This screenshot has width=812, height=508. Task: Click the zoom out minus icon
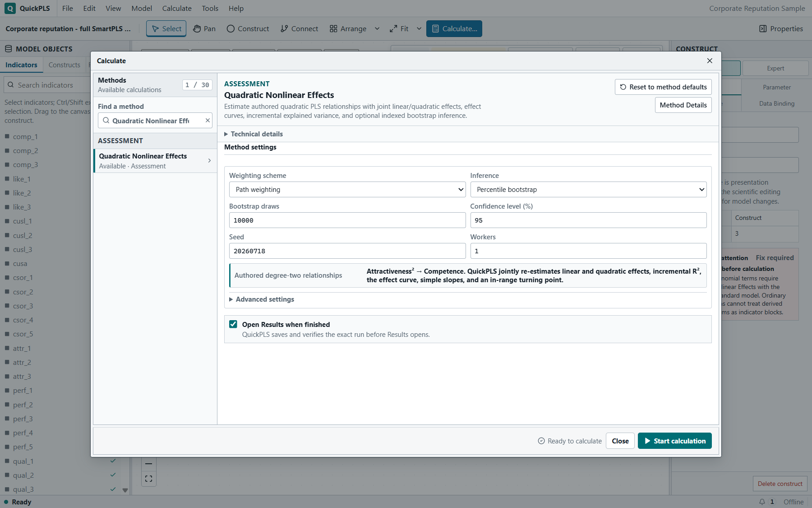tap(149, 464)
